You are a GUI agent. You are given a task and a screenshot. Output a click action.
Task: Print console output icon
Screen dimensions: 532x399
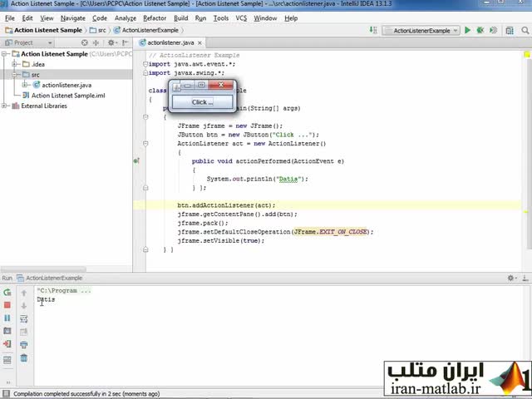24,345
